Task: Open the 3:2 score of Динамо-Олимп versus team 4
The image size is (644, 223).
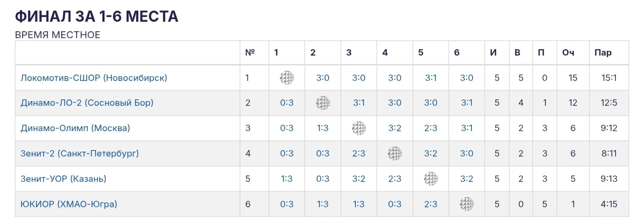Action: point(395,128)
